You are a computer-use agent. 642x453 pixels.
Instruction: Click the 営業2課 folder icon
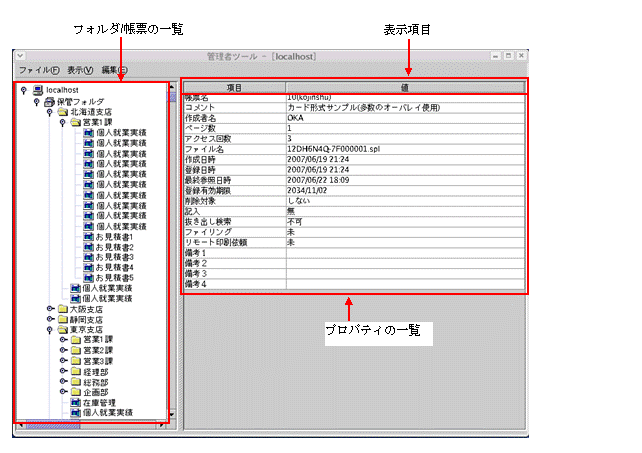tap(76, 350)
